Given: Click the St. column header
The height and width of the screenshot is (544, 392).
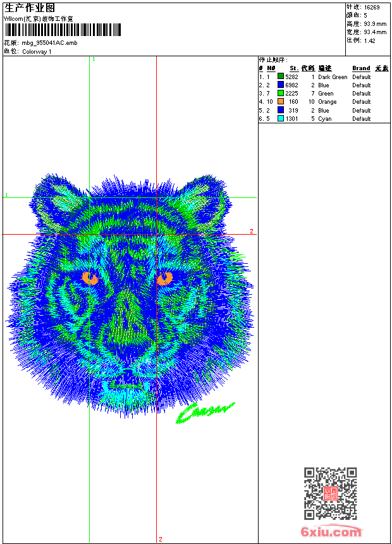Looking at the screenshot, I should pos(293,68).
